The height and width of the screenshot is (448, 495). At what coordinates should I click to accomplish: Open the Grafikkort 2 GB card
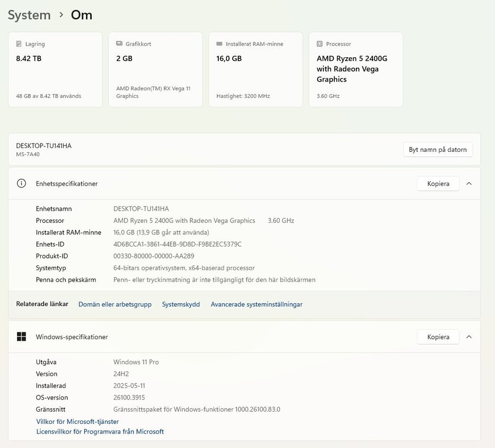tap(155, 69)
